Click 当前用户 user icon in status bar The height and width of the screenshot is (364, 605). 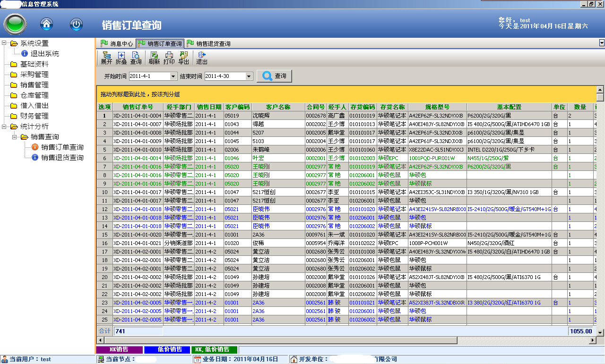pos(5,359)
